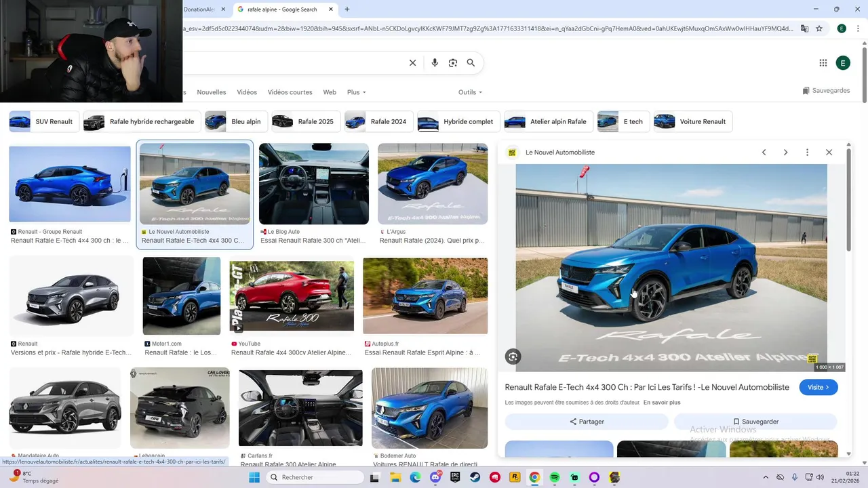Open the Google account avatar E
The width and height of the screenshot is (868, 488).
(x=843, y=63)
